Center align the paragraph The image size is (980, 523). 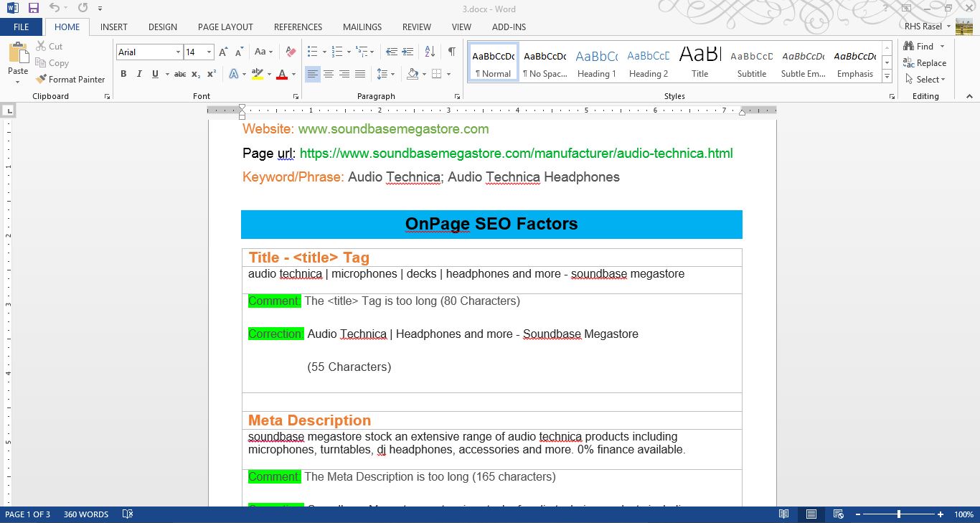point(328,74)
